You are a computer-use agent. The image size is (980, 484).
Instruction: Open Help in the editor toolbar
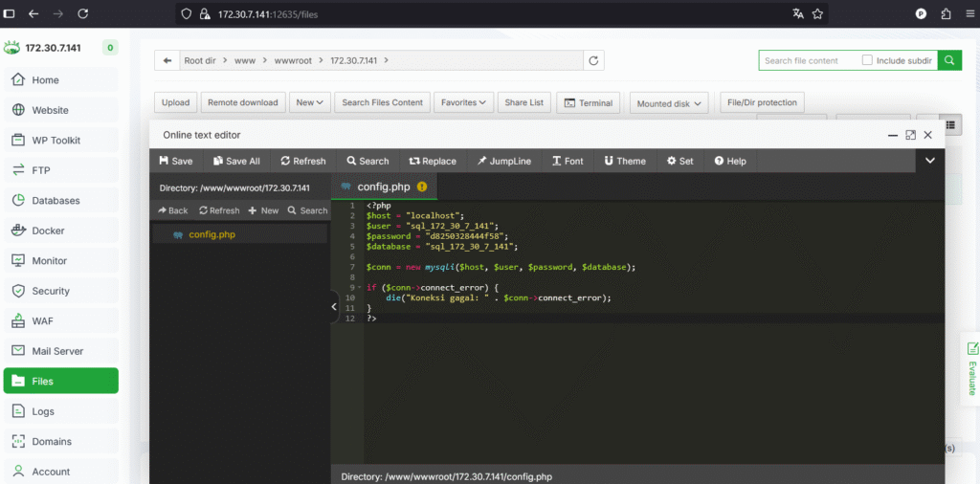[x=730, y=161]
